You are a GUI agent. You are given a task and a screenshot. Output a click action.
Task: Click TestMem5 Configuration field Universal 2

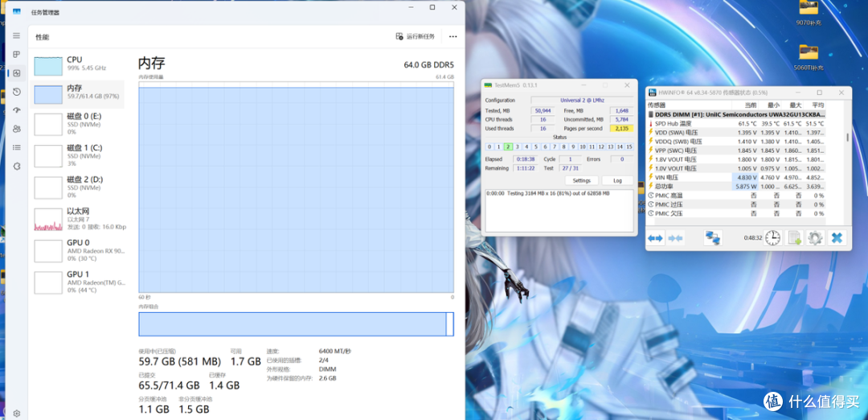point(582,101)
